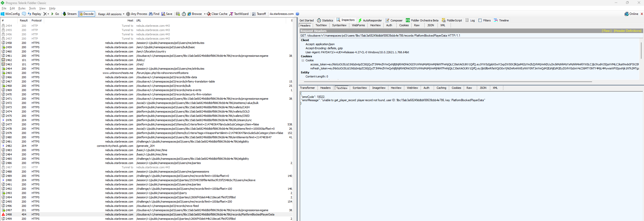644x221 pixels.
Task: Open the Browse dropdown arrow
Action: point(205,14)
